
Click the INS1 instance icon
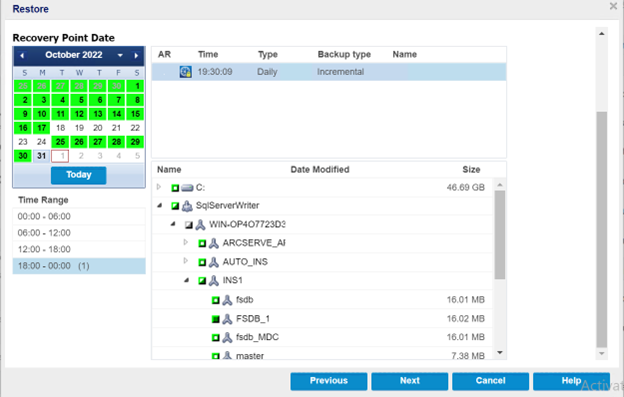(x=214, y=280)
